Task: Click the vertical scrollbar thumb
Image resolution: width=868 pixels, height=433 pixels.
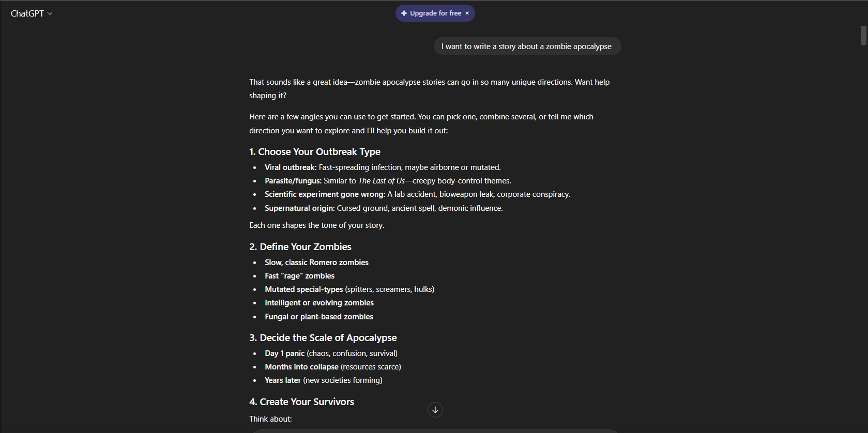Action: click(863, 35)
